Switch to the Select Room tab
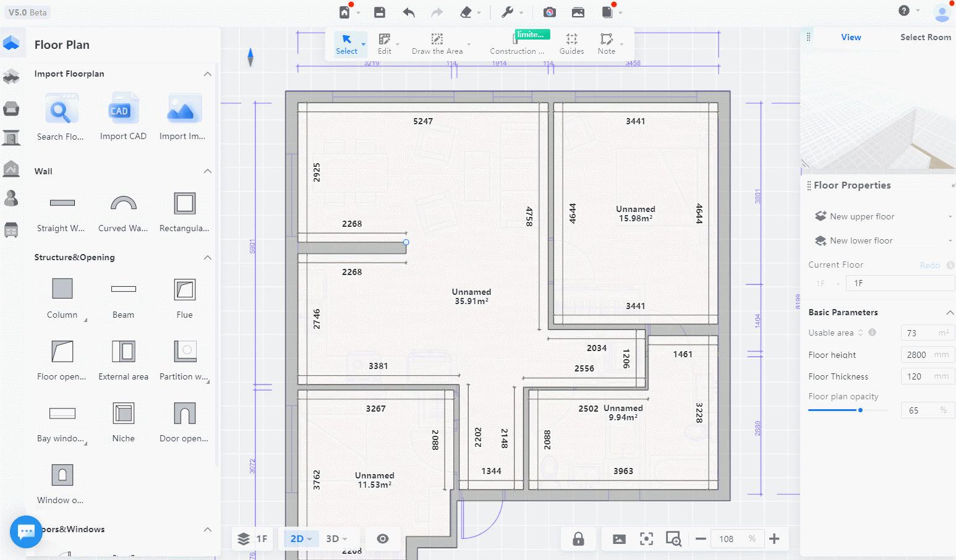The image size is (956, 560). (925, 38)
